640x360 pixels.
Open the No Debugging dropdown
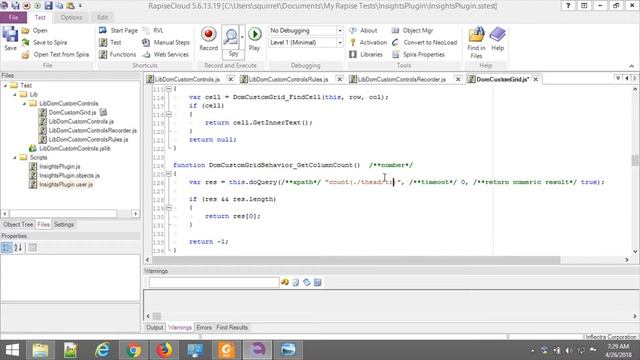point(340,31)
